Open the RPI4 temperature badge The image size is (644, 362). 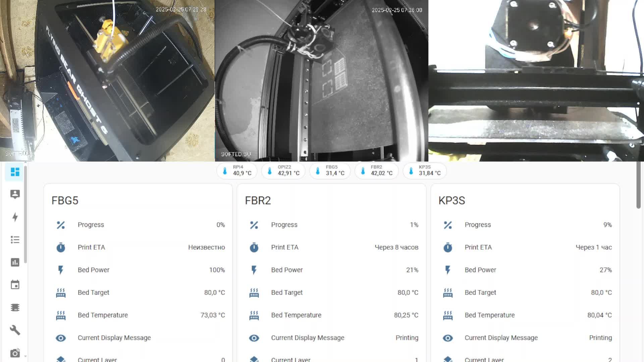(237, 171)
